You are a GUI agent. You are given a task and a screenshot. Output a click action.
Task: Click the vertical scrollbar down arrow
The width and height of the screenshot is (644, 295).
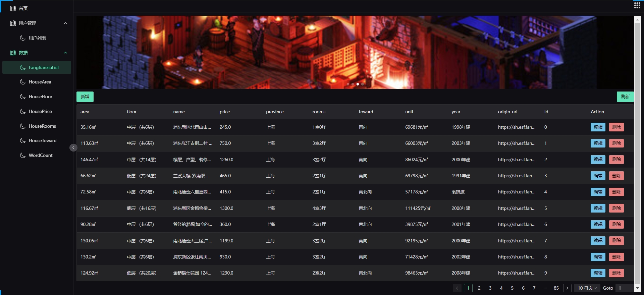coord(637,288)
